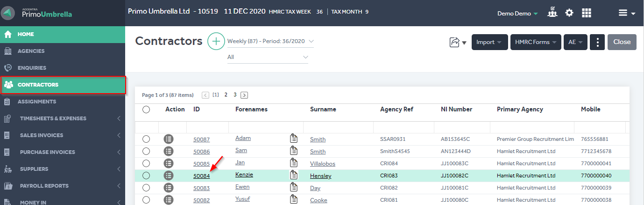Open the Yusuf forename link
The width and height of the screenshot is (644, 205).
pyautogui.click(x=242, y=198)
